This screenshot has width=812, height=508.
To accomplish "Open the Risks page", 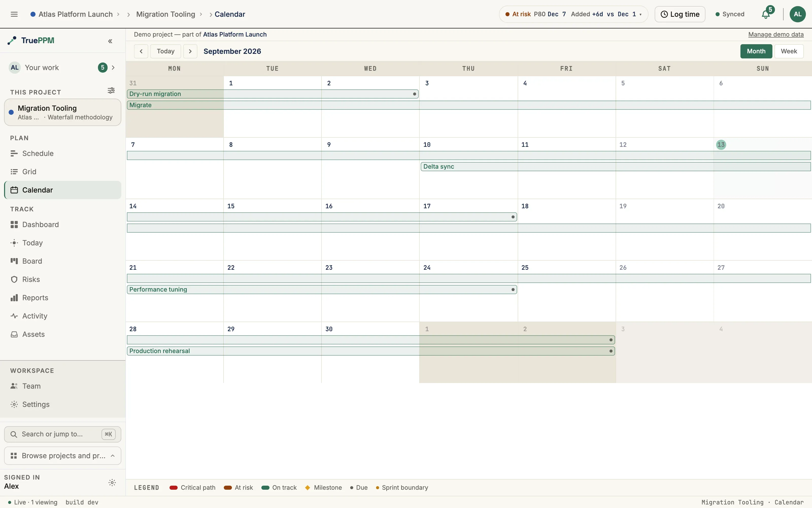I will point(63,280).
